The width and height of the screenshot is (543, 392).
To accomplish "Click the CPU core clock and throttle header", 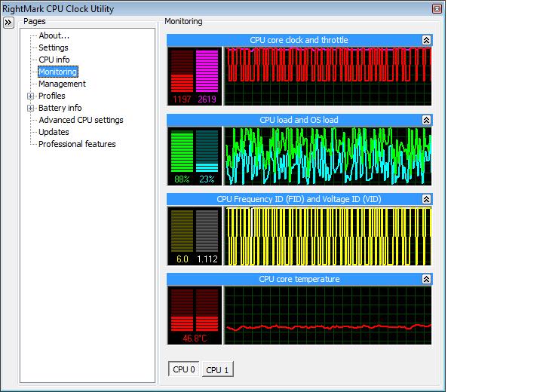I will click(299, 40).
